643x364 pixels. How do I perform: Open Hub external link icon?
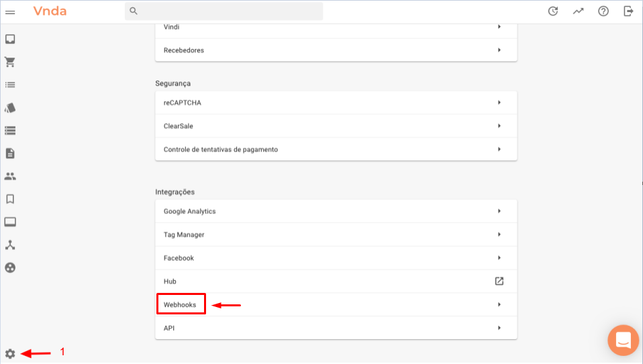(x=499, y=282)
